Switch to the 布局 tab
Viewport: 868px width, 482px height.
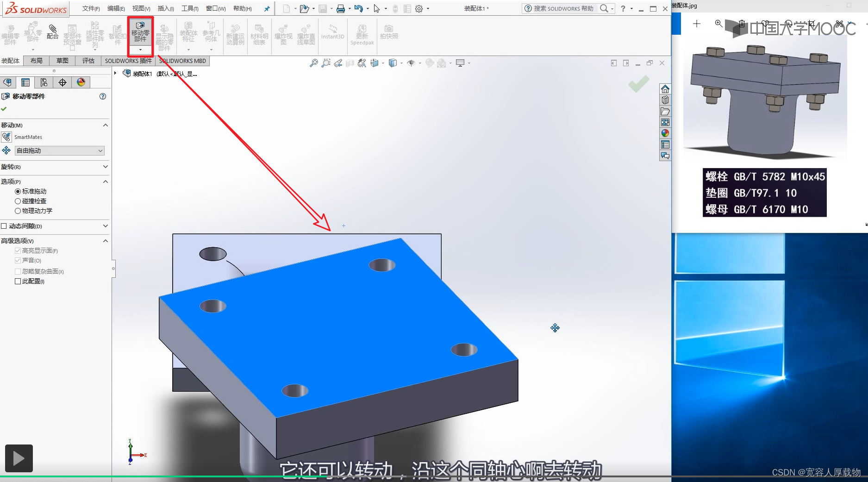click(x=37, y=61)
